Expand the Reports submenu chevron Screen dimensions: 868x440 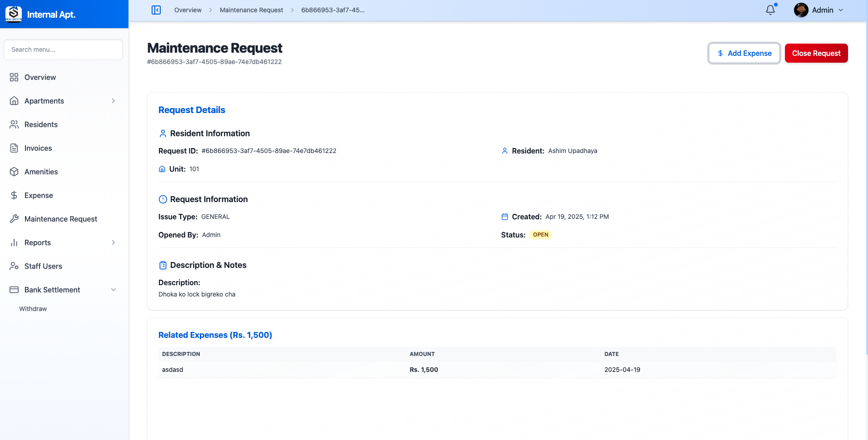pyautogui.click(x=113, y=242)
